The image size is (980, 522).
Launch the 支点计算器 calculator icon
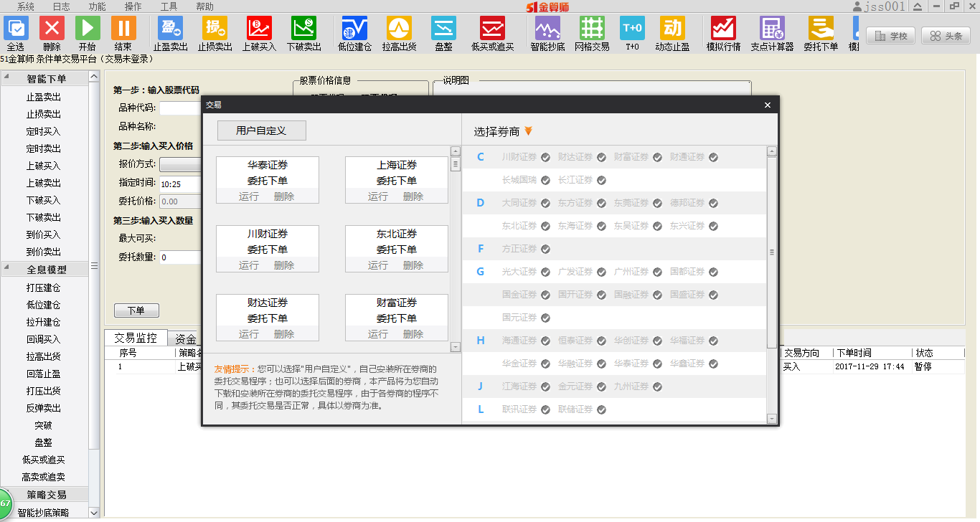tap(772, 29)
